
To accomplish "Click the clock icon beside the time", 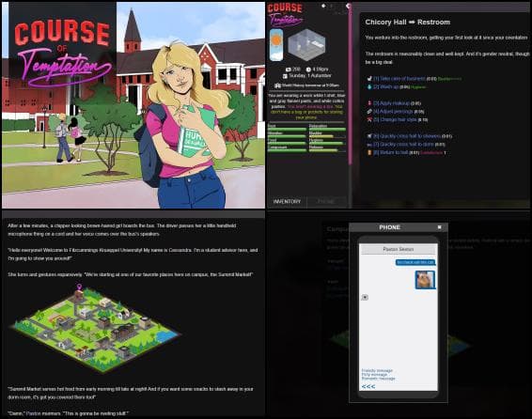I will click(x=308, y=70).
